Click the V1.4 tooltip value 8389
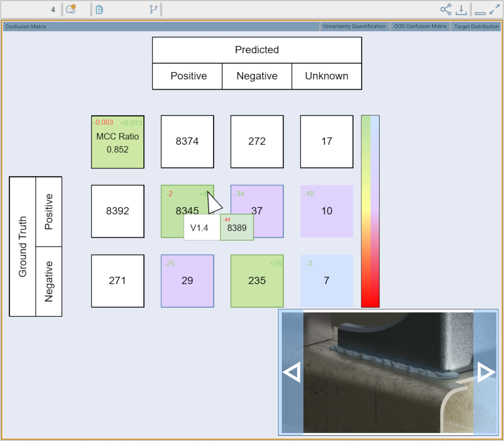This screenshot has height=441, width=504. click(237, 228)
